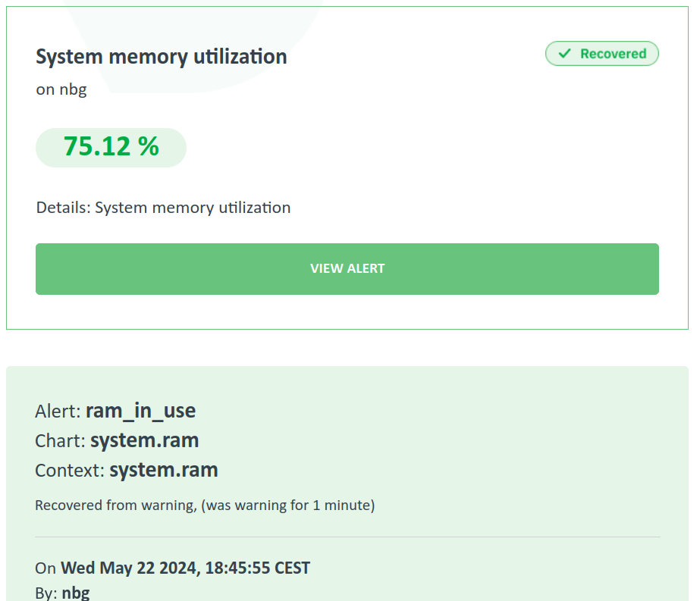Screen dimensions: 700x601
Task: Click the 75.12 % value pill
Action: point(111,147)
